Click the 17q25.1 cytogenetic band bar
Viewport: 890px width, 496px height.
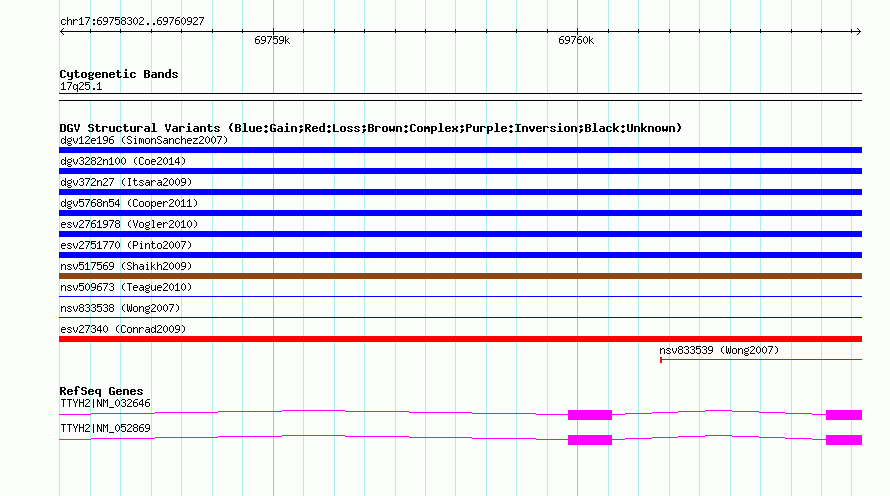click(460, 97)
